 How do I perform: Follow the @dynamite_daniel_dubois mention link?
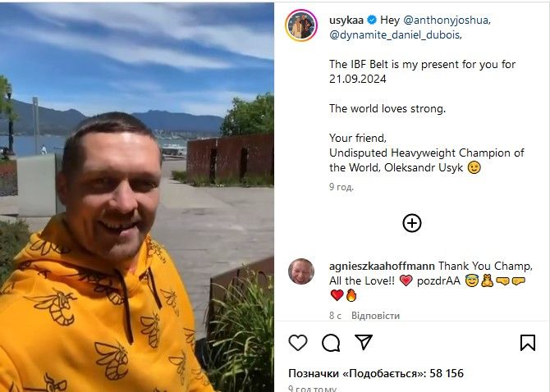point(394,35)
